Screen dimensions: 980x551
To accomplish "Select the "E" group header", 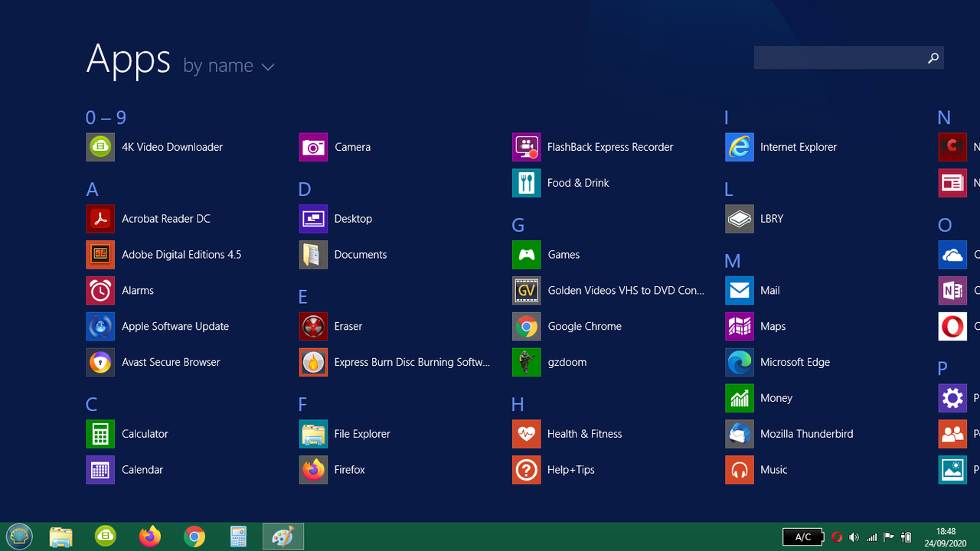I will [x=303, y=297].
